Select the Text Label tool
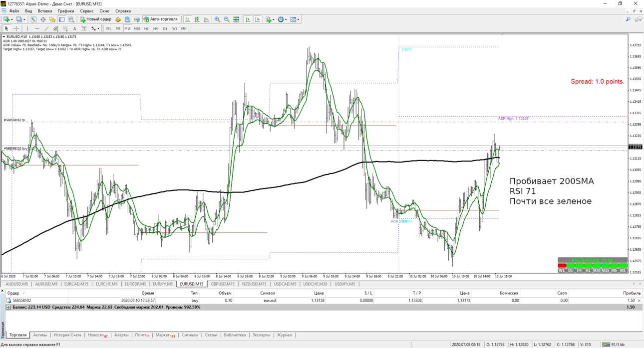 [x=84, y=28]
